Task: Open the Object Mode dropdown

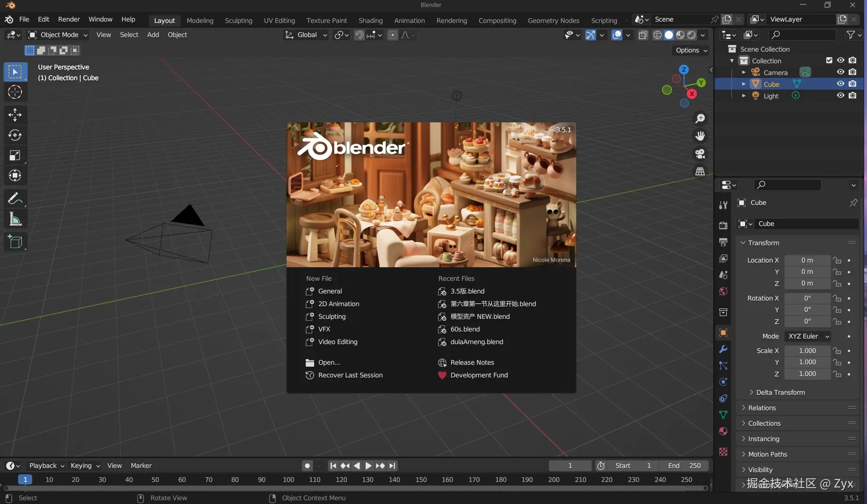Action: [58, 35]
